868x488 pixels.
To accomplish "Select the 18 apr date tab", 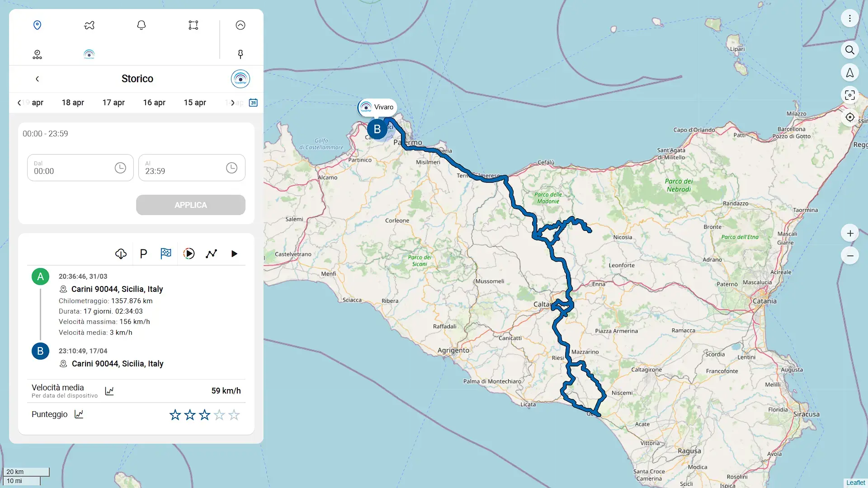I will coord(73,103).
